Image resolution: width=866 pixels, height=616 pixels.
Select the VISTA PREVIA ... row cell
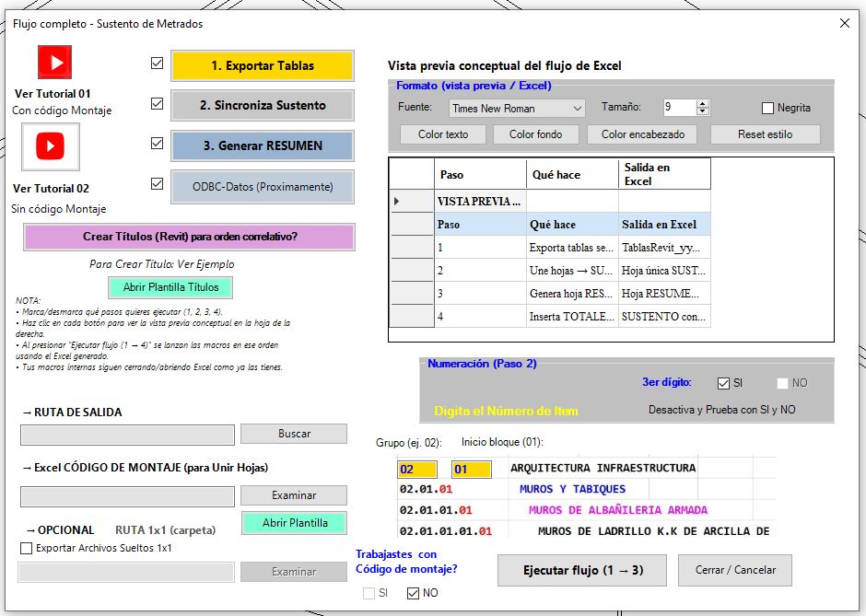[481, 202]
